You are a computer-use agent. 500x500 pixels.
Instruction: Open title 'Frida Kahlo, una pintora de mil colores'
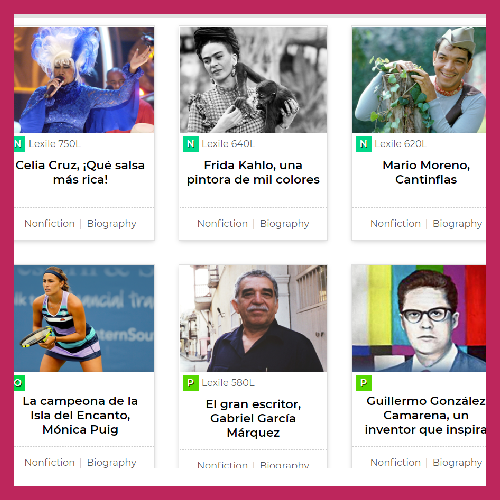tap(253, 172)
